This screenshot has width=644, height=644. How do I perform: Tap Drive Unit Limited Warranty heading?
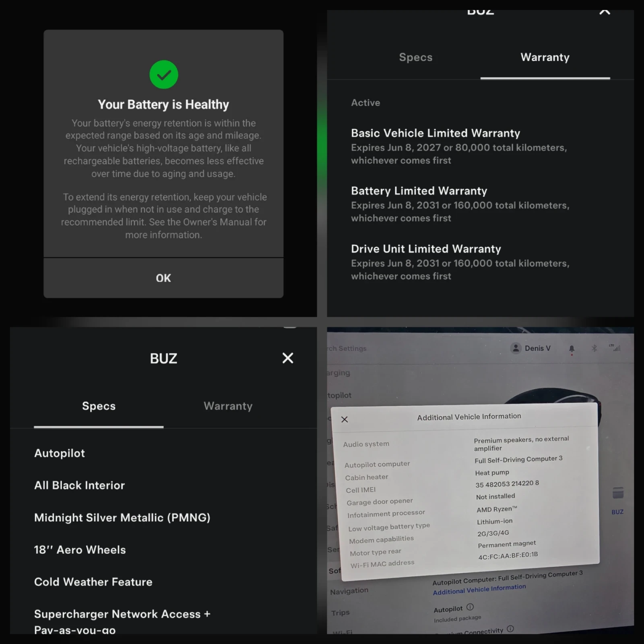(x=426, y=249)
